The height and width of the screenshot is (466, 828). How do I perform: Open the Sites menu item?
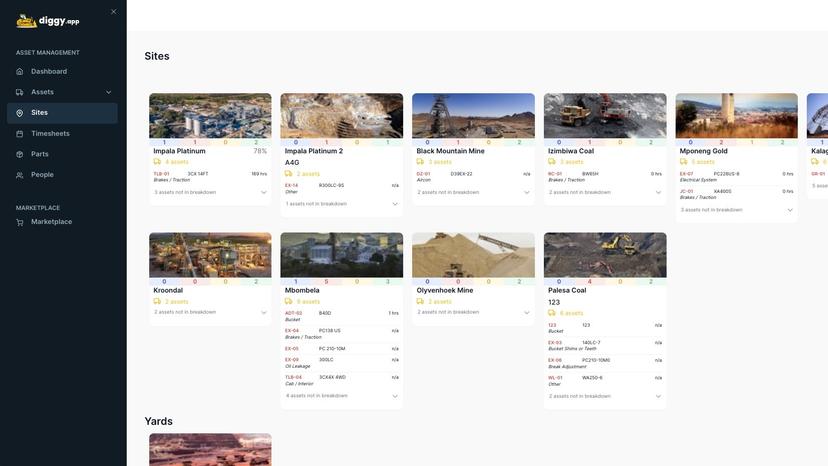[x=62, y=113]
